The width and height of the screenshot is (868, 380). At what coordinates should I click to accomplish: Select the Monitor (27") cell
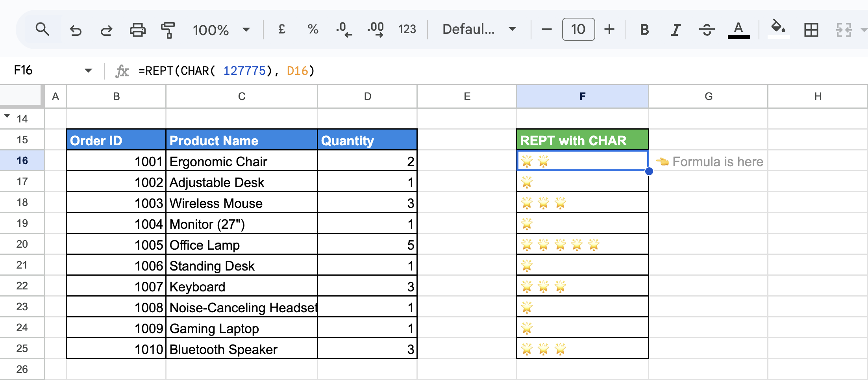click(x=242, y=224)
